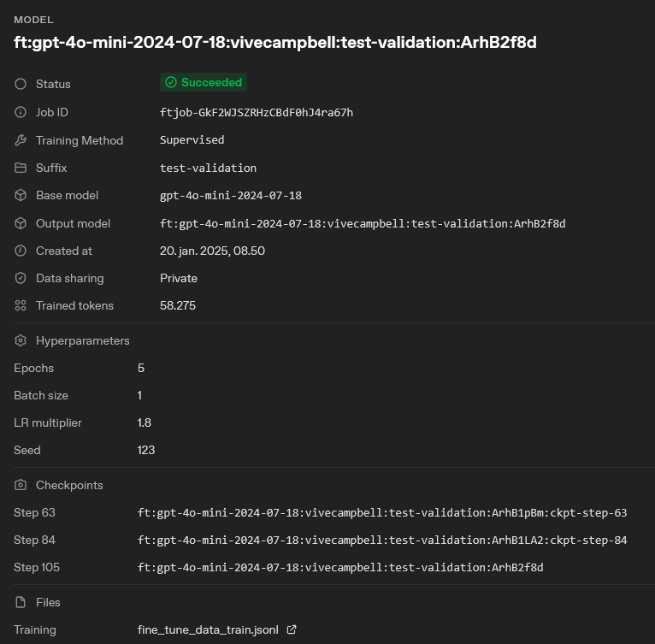The width and height of the screenshot is (655, 644).
Task: Open training file via external link icon
Action: pyautogui.click(x=292, y=629)
